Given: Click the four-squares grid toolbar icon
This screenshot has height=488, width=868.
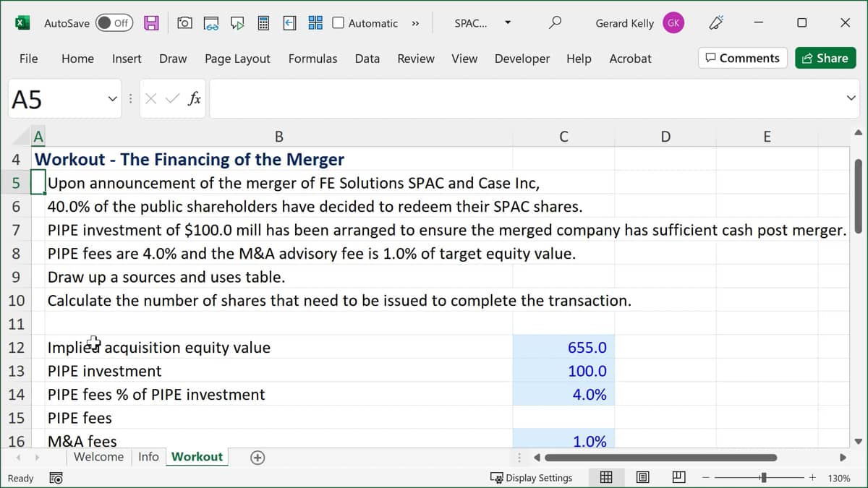Looking at the screenshot, I should tap(315, 23).
